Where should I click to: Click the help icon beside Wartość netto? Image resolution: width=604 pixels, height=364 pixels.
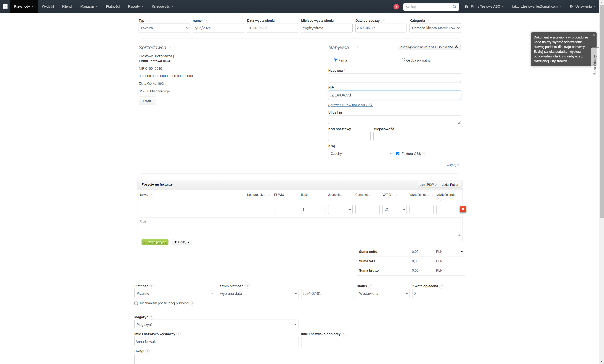tap(430, 195)
